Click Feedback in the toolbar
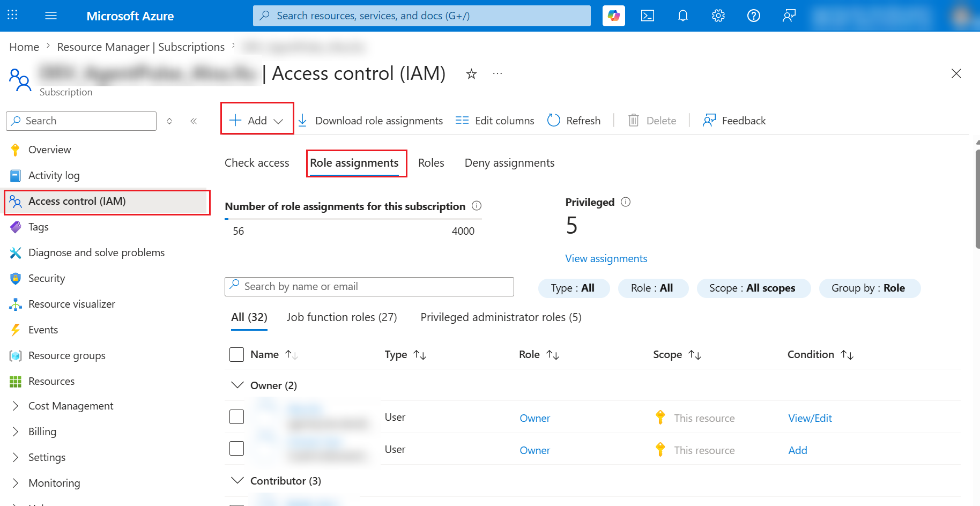980x506 pixels. pos(734,121)
